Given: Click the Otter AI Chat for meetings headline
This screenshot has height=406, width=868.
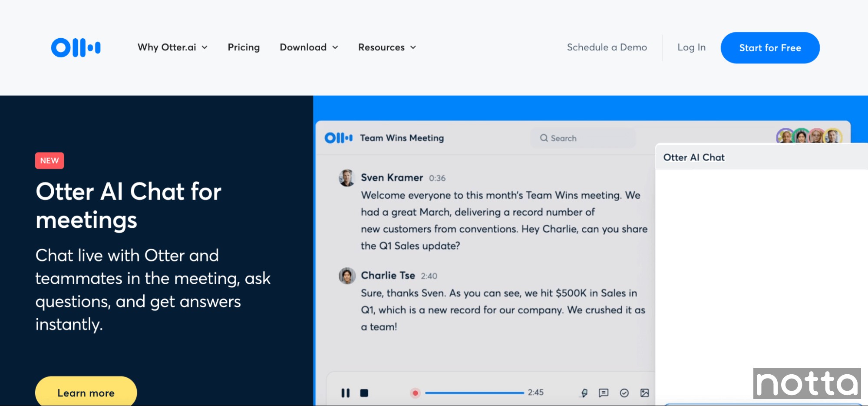Looking at the screenshot, I should coord(129,206).
